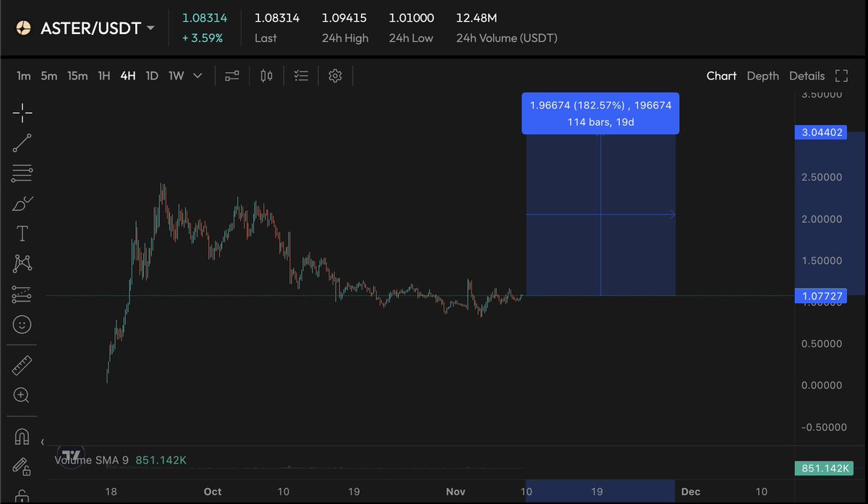Viewport: 868px width, 504px height.
Task: Click the Last price 1.08314 value
Action: (276, 17)
